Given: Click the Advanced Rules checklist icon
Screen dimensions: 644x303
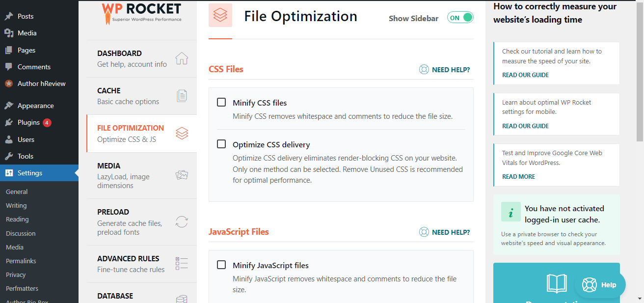Looking at the screenshot, I should click(x=182, y=263).
